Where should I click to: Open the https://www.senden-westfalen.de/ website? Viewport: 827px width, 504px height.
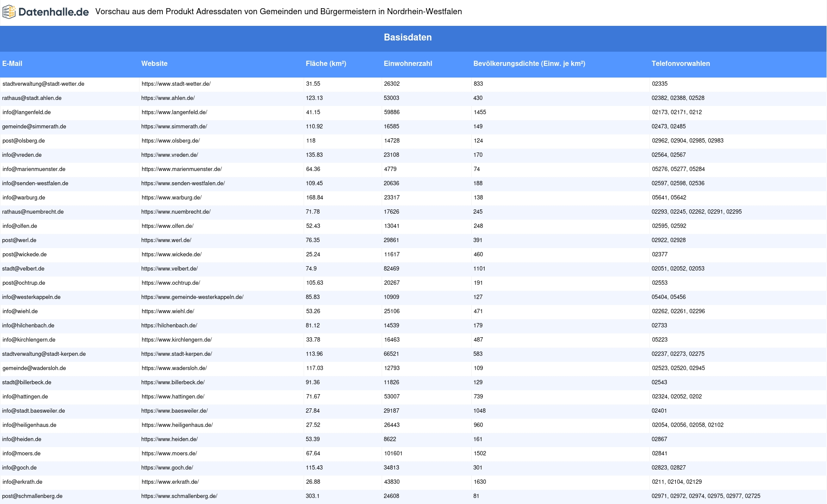(183, 184)
